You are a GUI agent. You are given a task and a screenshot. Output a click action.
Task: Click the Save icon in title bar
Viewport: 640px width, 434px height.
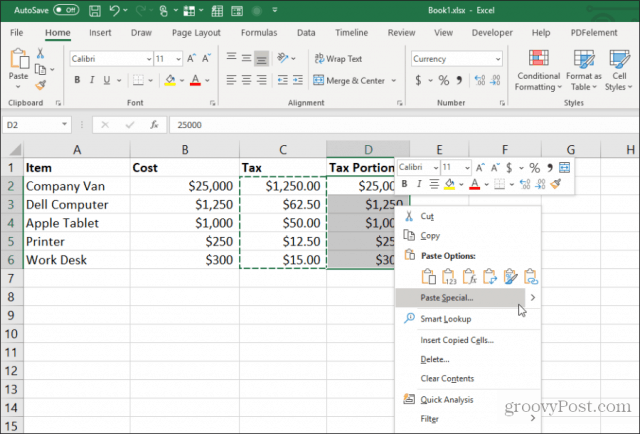tap(95, 11)
